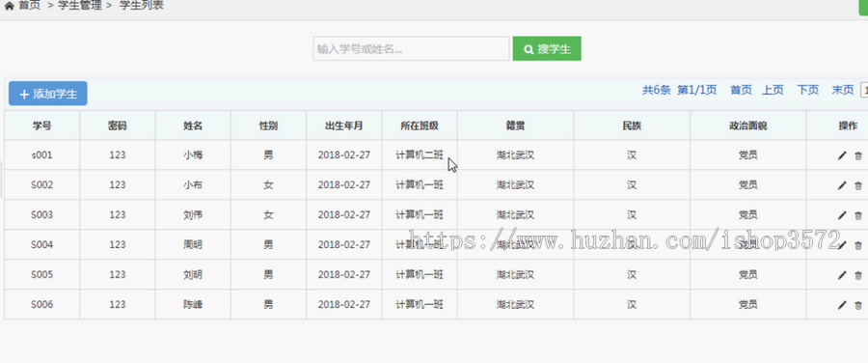Delete student S006 with trash icon
The width and height of the screenshot is (868, 363).
pyautogui.click(x=858, y=305)
